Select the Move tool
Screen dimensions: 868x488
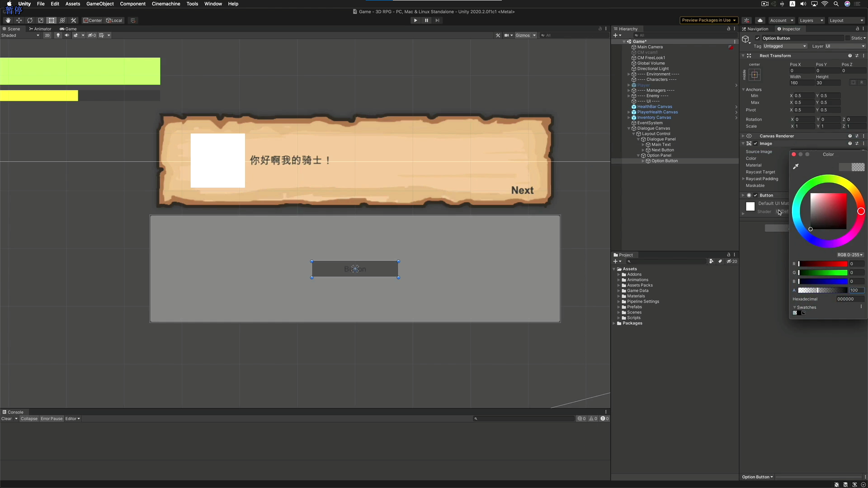(19, 20)
